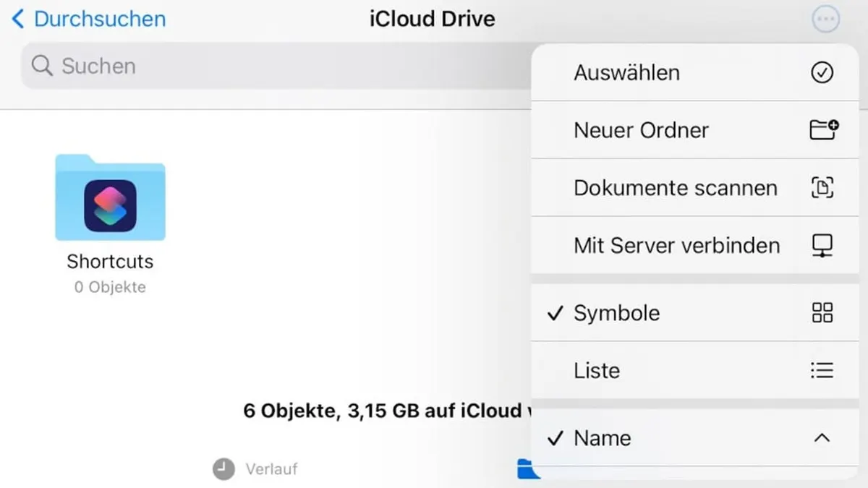
Task: Tap the Symbole grid view icon
Action: 822,312
